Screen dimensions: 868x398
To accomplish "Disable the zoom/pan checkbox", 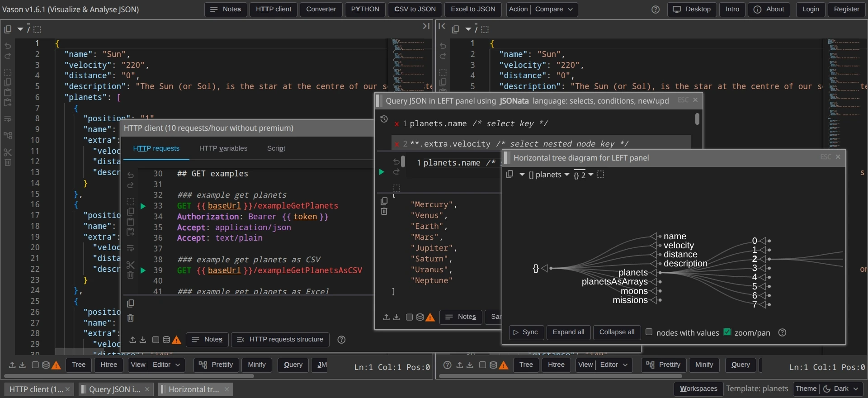I will (x=727, y=332).
